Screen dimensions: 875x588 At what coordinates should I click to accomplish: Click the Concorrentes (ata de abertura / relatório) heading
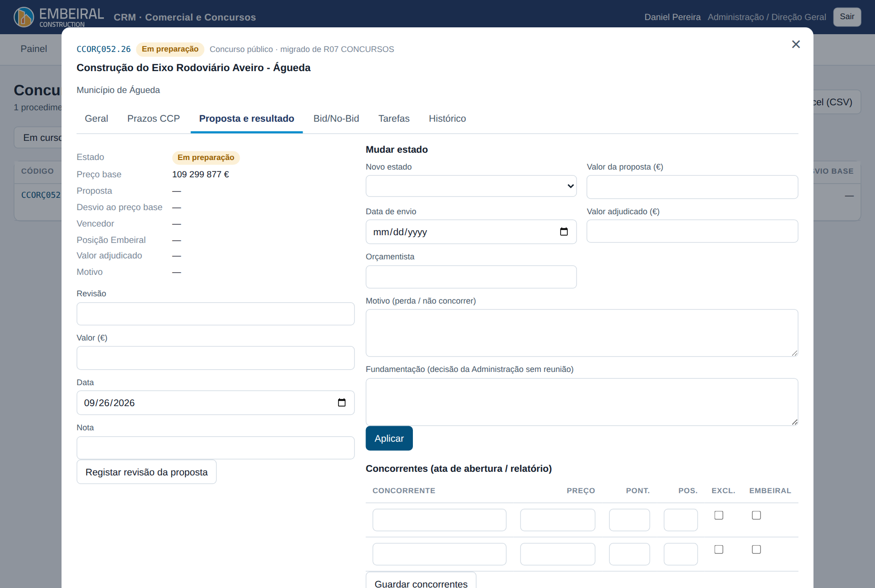point(458,469)
